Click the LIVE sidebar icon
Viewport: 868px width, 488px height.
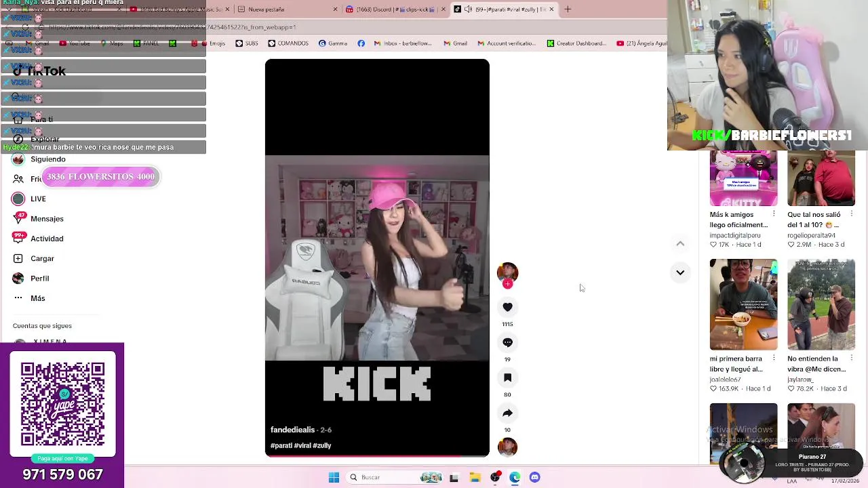[18, 199]
